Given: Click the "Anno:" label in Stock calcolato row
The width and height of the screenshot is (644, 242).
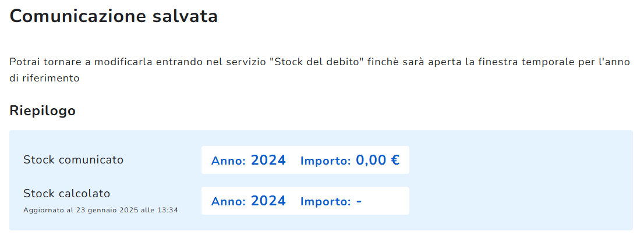Looking at the screenshot, I should click(x=228, y=202).
